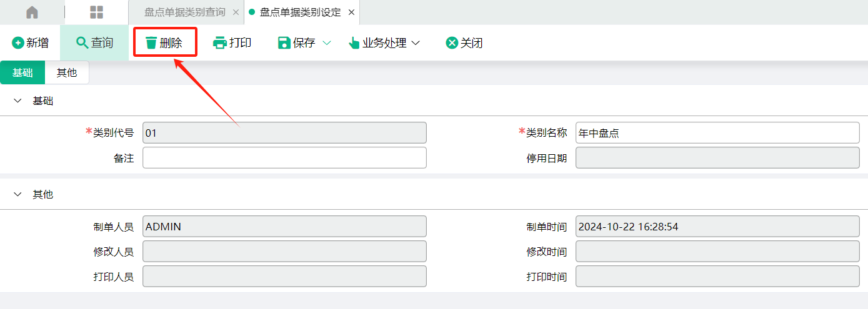The width and height of the screenshot is (868, 309).
Task: Click the 类别名称 input field
Action: (717, 132)
